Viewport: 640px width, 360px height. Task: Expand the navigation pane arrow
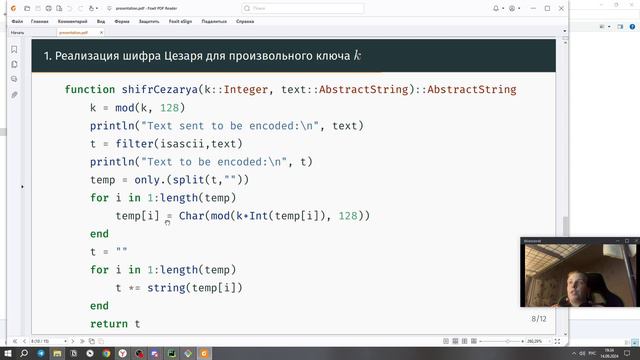pyautogui.click(x=22, y=187)
